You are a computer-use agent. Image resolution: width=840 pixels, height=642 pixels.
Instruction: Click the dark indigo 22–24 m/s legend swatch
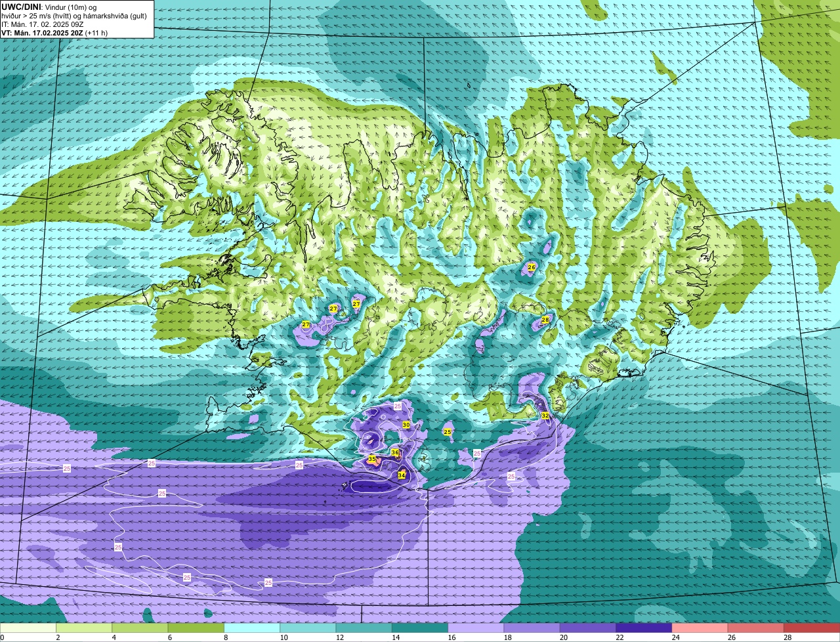(644, 628)
